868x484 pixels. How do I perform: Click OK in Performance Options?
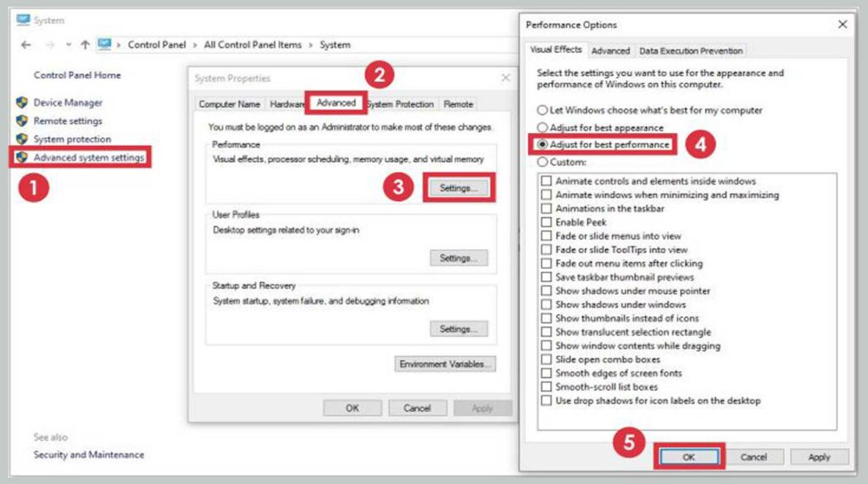pos(688,457)
